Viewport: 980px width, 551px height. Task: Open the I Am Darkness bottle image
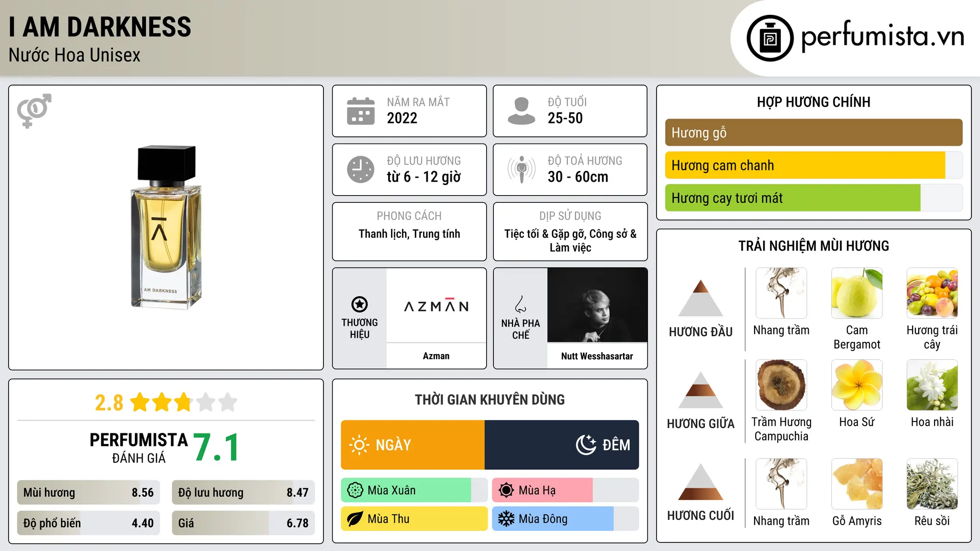(x=166, y=227)
